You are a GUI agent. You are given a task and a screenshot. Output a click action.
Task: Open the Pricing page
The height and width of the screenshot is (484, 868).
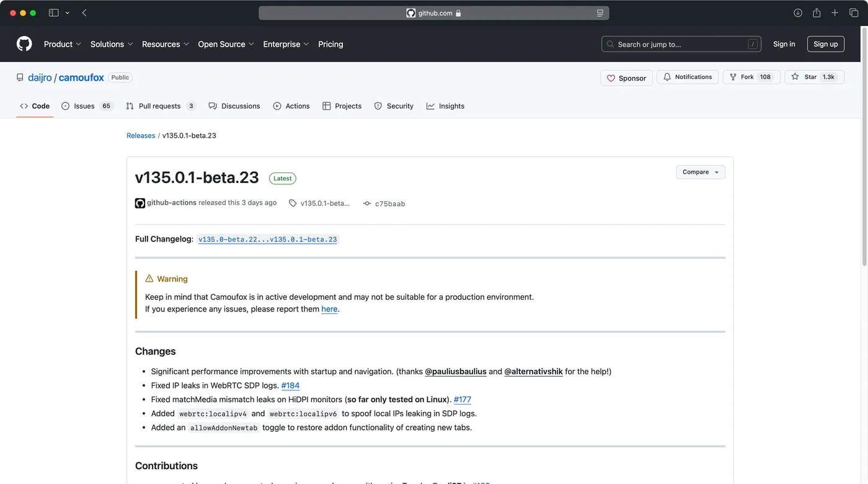(x=330, y=44)
